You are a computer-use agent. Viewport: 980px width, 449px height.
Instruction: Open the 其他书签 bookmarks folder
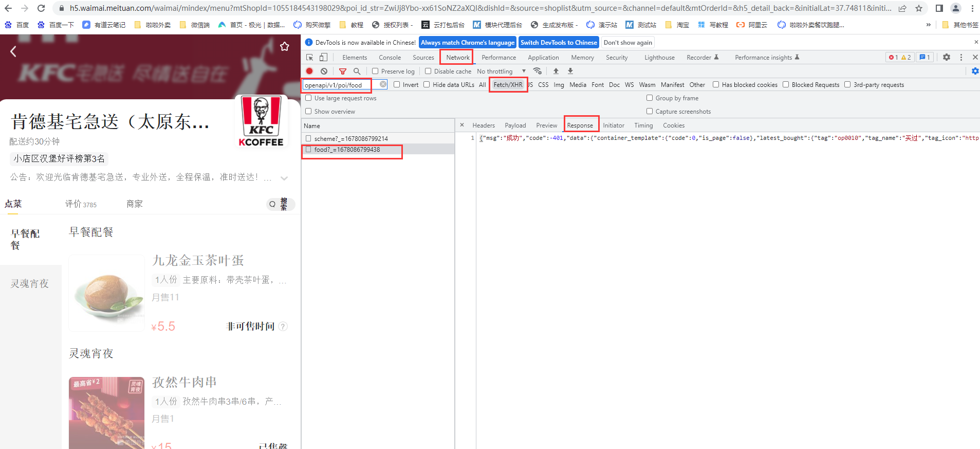pos(960,25)
